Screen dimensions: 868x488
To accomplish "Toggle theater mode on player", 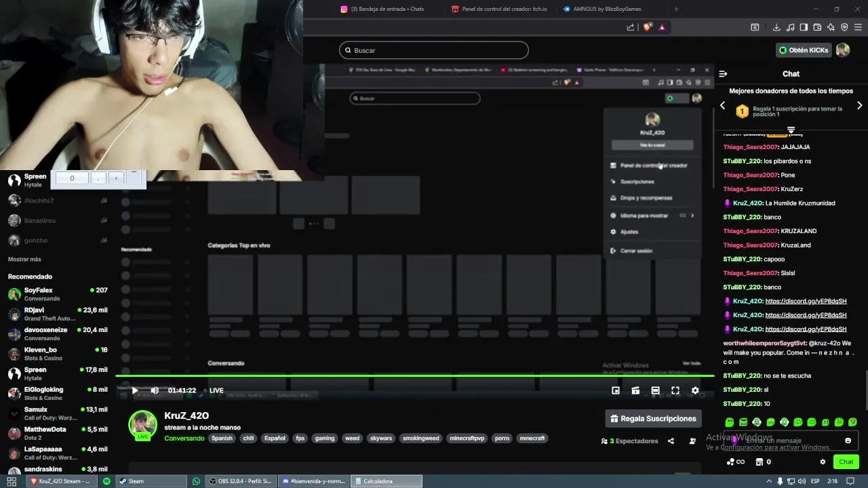I will point(655,390).
